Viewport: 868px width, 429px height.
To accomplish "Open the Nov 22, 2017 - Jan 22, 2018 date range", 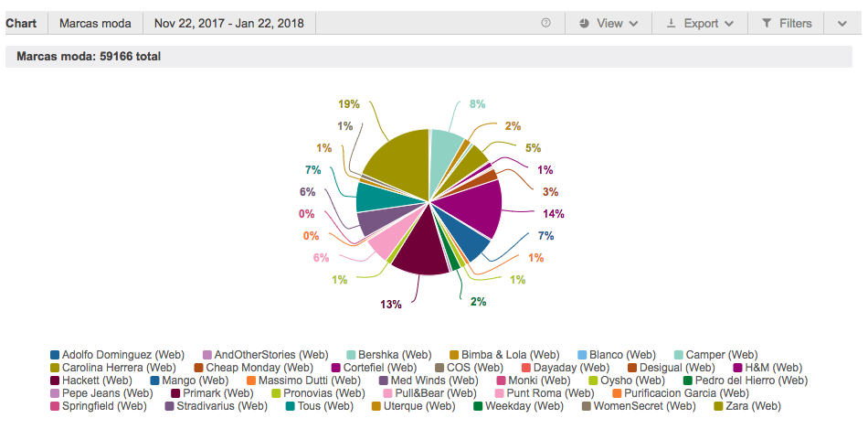I will click(229, 23).
